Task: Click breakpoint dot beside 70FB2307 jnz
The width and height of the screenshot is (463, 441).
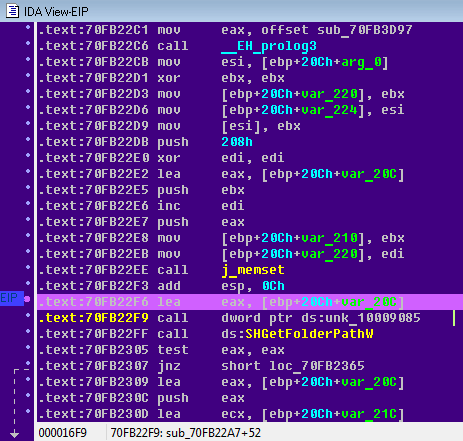Action: (x=28, y=363)
